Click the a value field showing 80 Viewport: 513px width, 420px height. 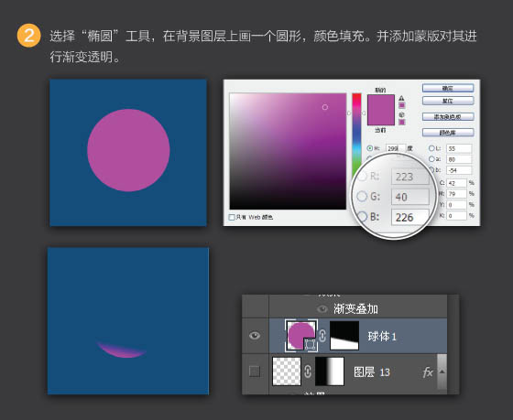click(x=459, y=159)
